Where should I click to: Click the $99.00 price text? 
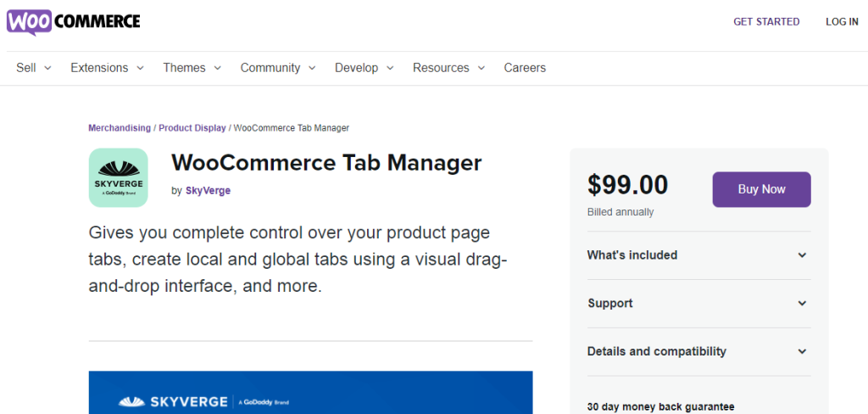pos(628,185)
